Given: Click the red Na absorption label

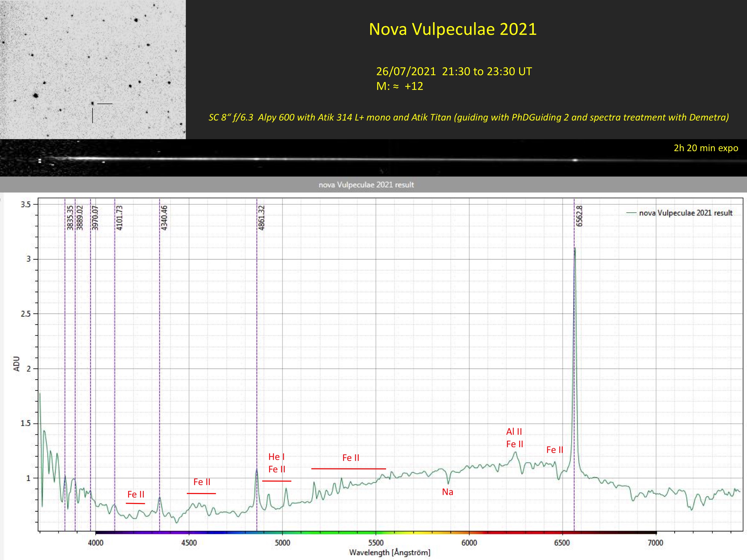Looking at the screenshot, I should 447,492.
